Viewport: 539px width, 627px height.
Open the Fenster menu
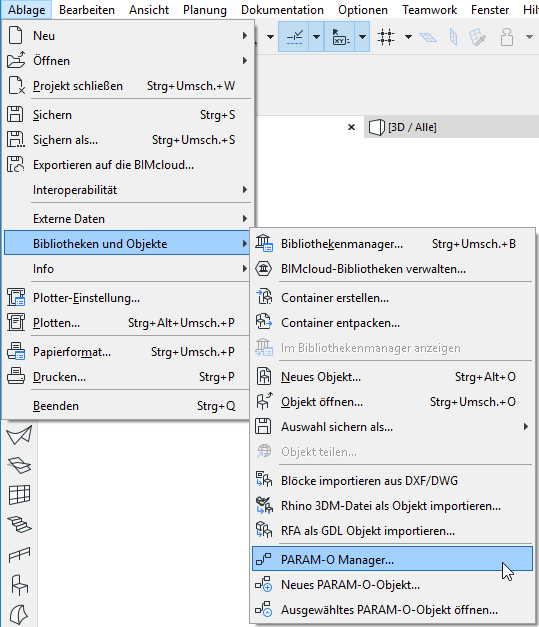click(x=490, y=10)
